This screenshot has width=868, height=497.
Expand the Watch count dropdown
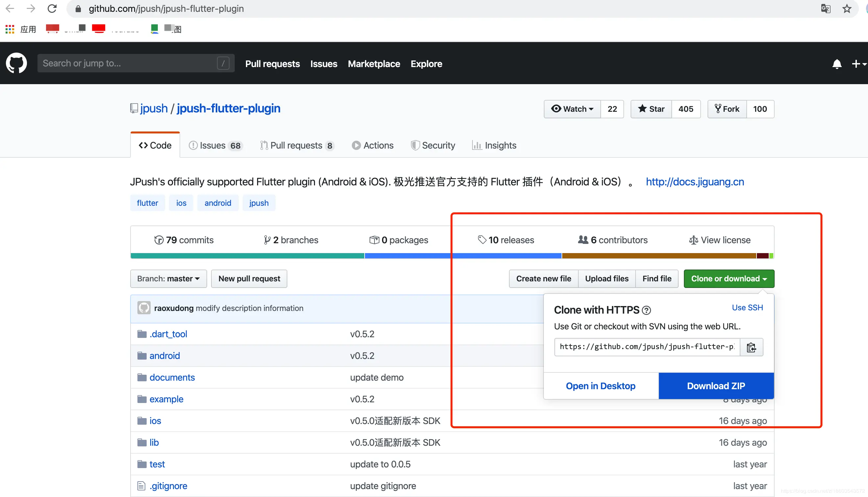[x=572, y=108]
